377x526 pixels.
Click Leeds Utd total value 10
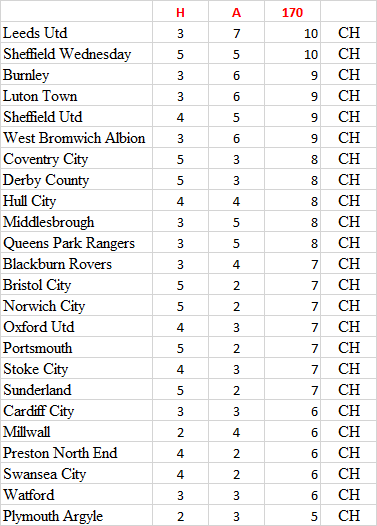point(292,33)
